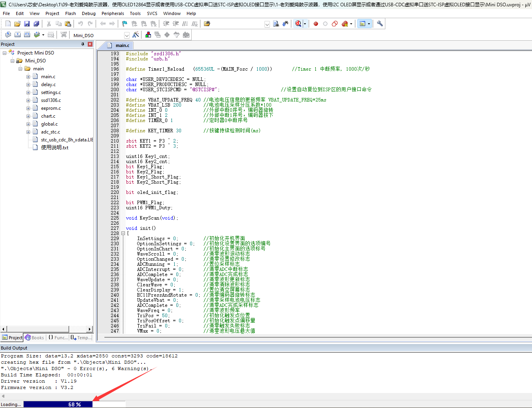This screenshot has height=408, width=532.
Task: Collapse the code block at line 228
Action: pos(123,233)
